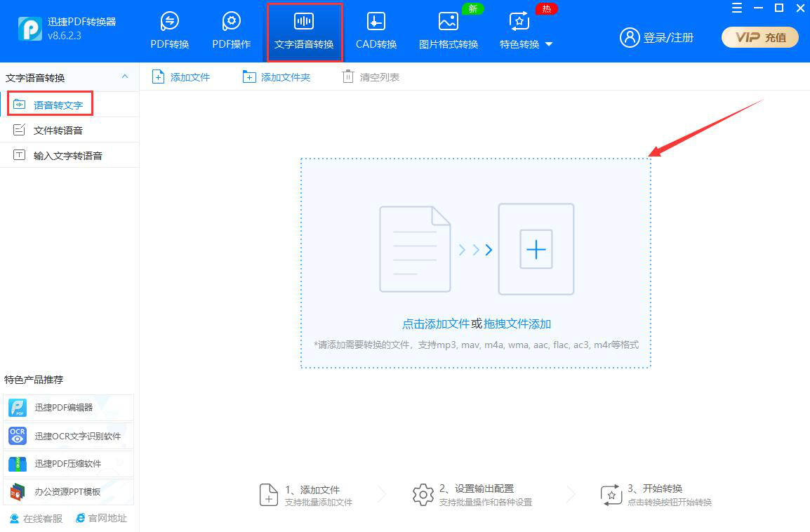
Task: Minimize the application window
Action: pyautogui.click(x=758, y=8)
